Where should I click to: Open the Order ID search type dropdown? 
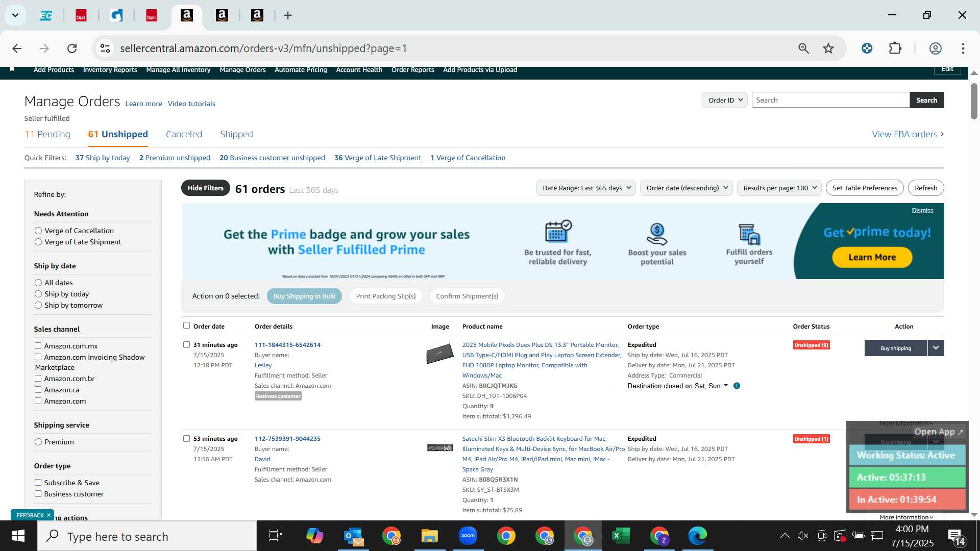point(725,100)
